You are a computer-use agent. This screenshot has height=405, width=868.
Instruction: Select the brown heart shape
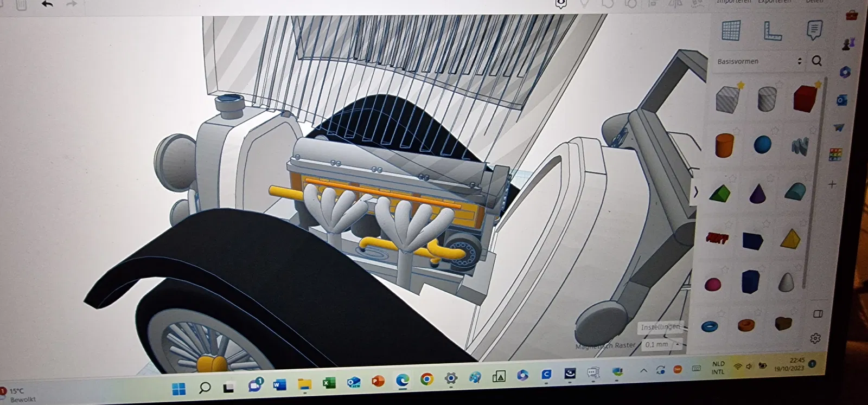coord(783,324)
